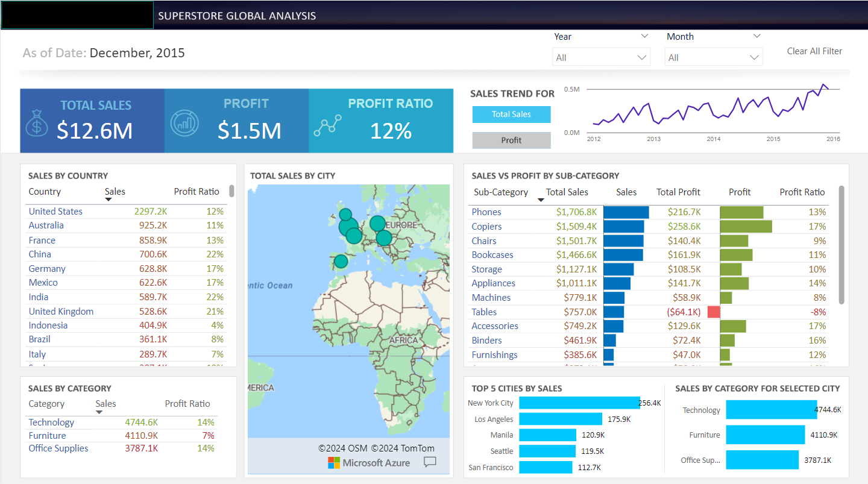Click the Clear All Filter button

[814, 51]
